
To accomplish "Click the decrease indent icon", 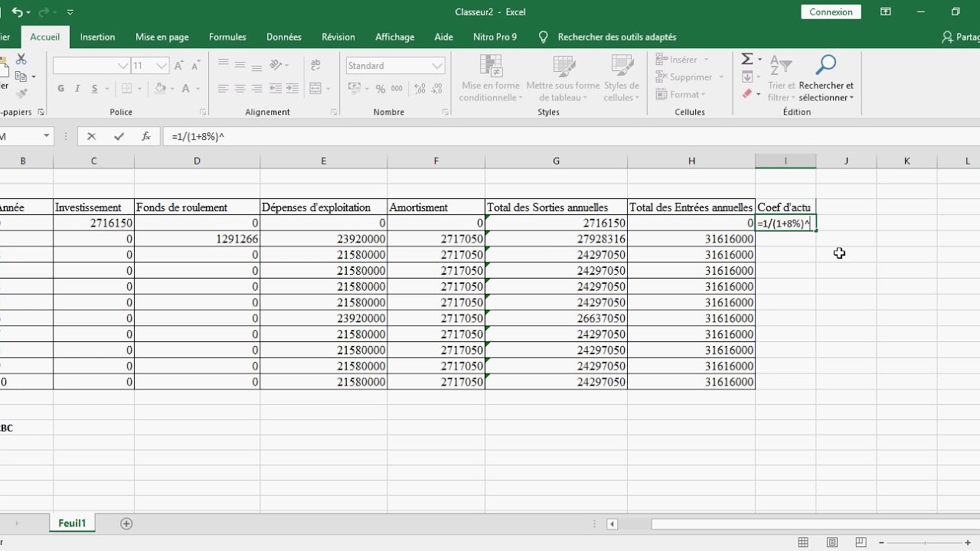I will 277,89.
